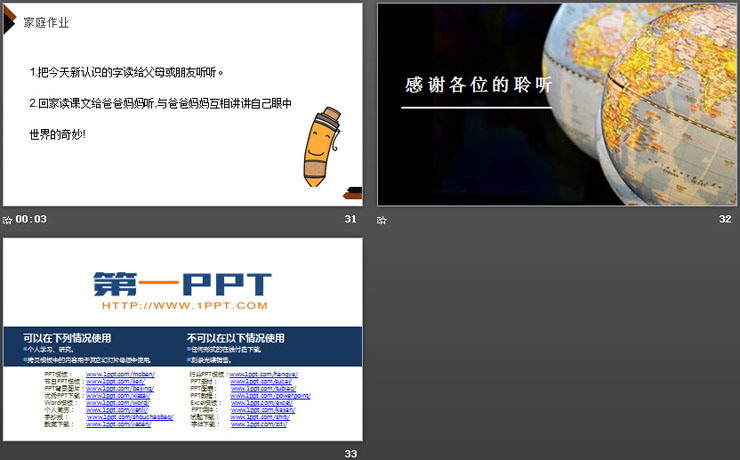
Task: Click the 不可以在以下情况使用 heading on slide 33
Action: point(235,338)
